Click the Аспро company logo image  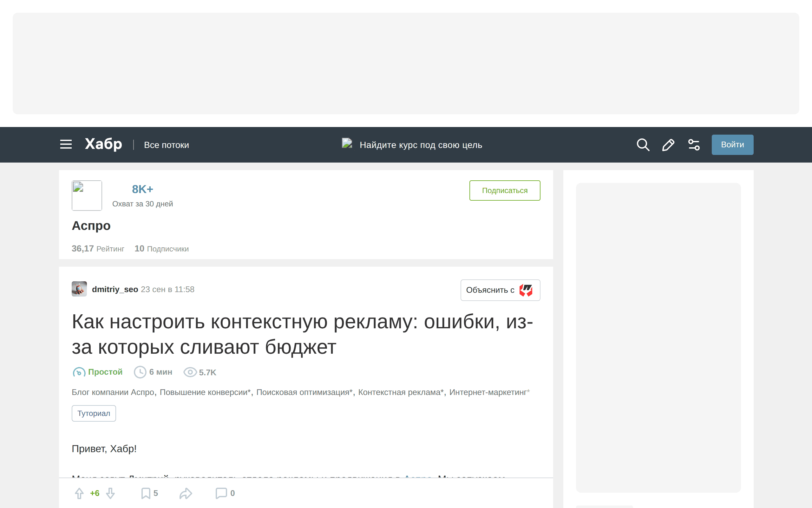(x=87, y=196)
